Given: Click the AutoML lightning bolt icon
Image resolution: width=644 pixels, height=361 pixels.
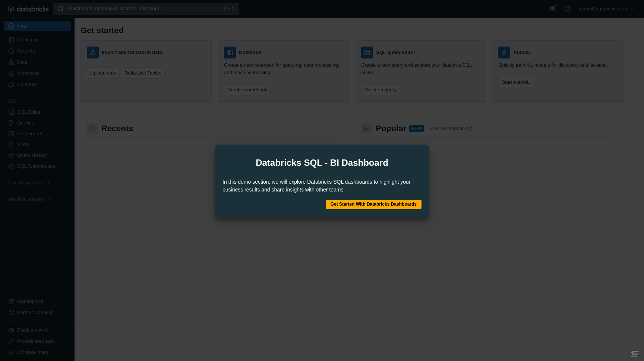Looking at the screenshot, I should coord(504,53).
